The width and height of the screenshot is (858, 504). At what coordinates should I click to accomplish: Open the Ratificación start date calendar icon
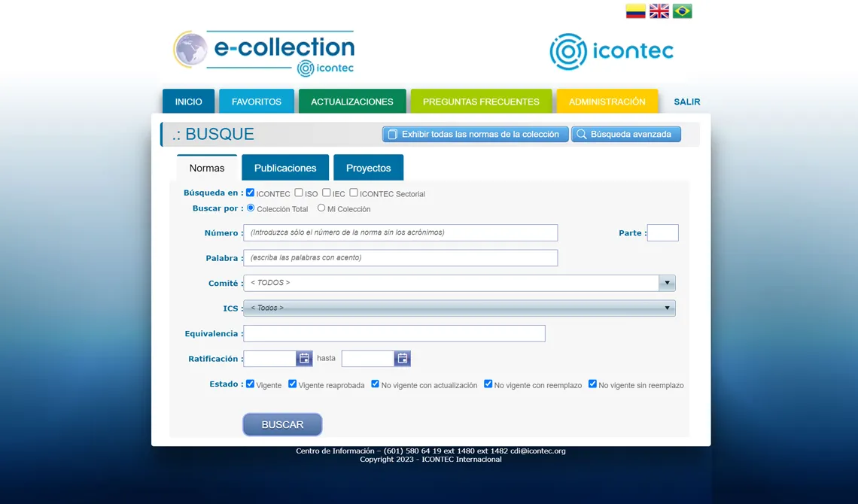[304, 359]
